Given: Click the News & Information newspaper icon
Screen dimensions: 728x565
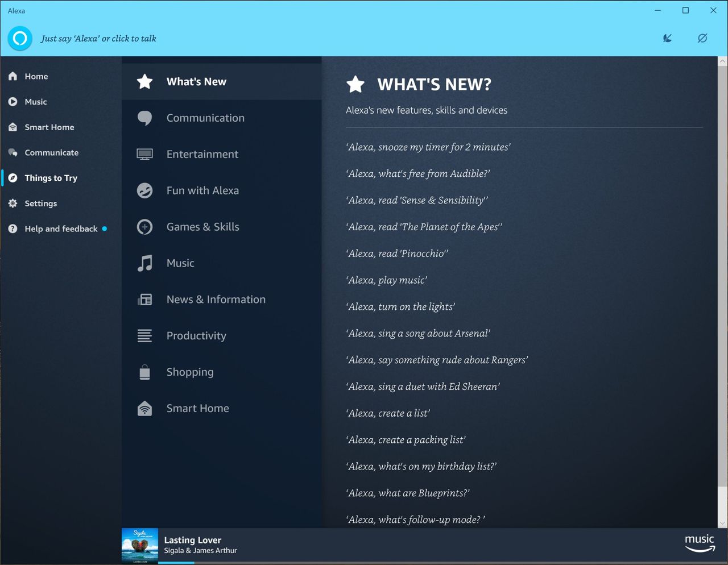Looking at the screenshot, I should [x=144, y=300].
